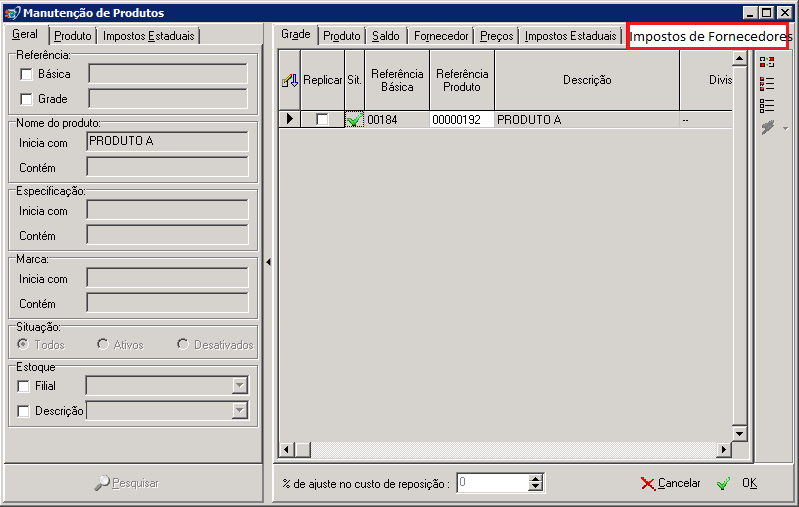
Task: Check the Básica reference checkbox
Action: tap(26, 74)
